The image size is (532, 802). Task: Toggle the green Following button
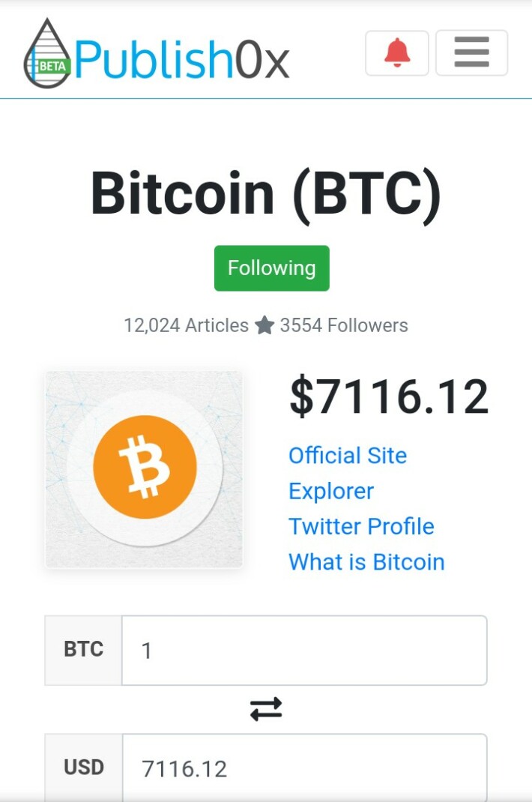pos(272,268)
